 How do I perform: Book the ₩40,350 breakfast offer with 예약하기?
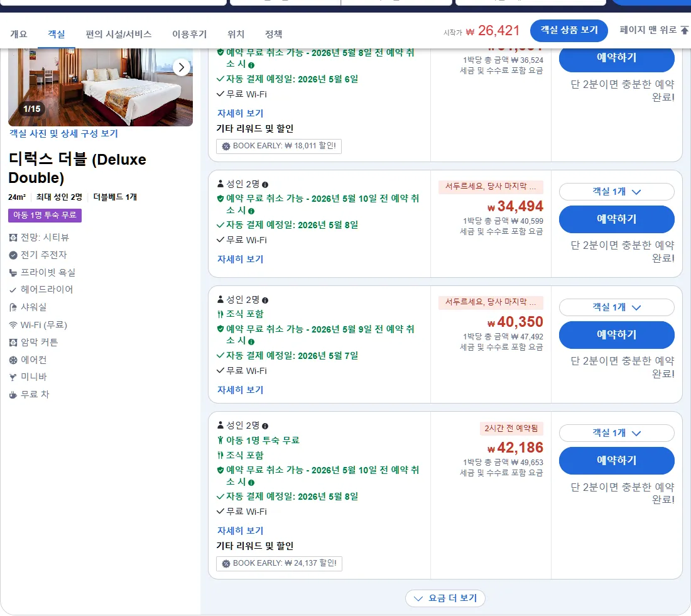point(616,334)
